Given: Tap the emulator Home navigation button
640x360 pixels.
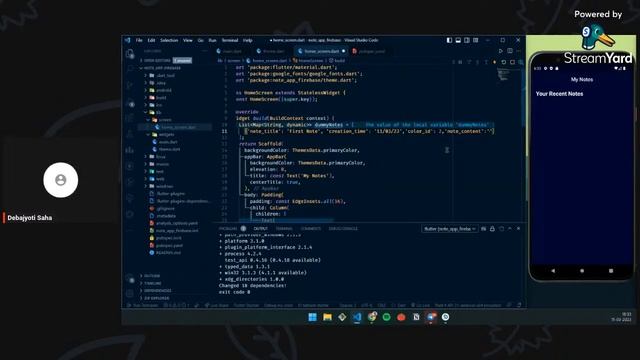Looking at the screenshot, I should click(582, 271).
